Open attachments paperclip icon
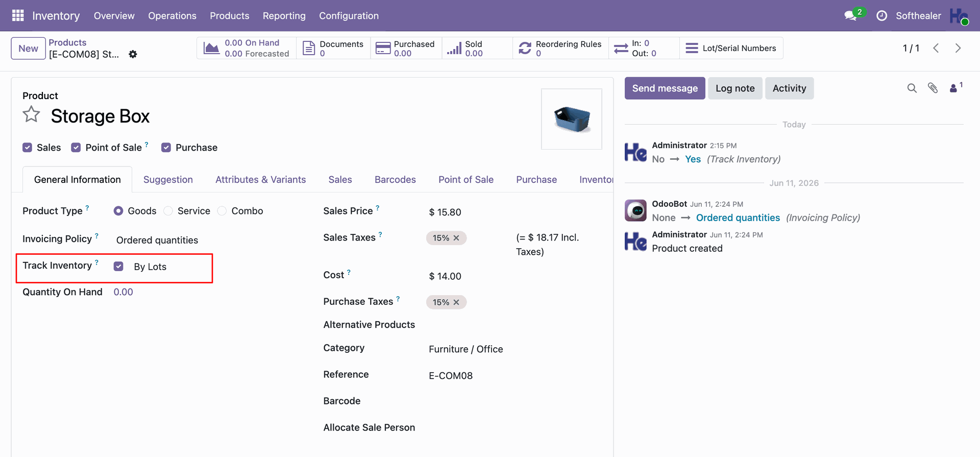This screenshot has height=457, width=980. click(933, 88)
